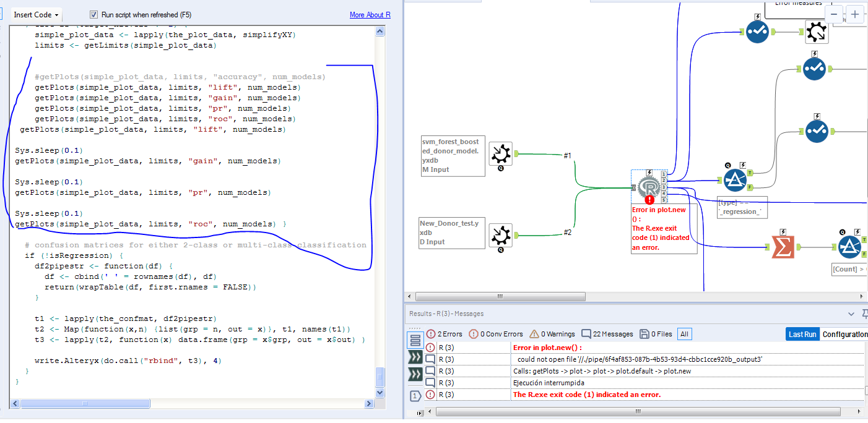Open the More About R link
This screenshot has height=423, width=868.
pyautogui.click(x=370, y=14)
